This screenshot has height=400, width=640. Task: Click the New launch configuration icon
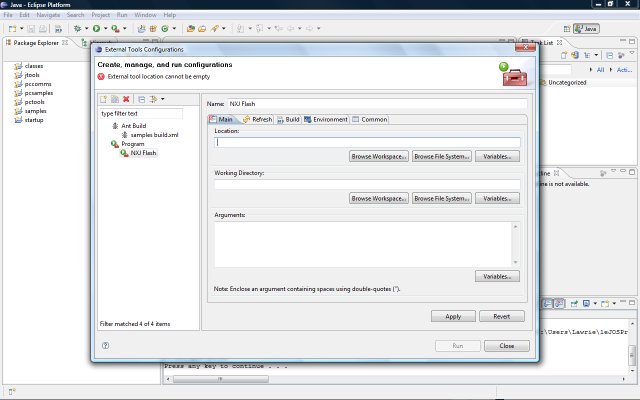103,99
